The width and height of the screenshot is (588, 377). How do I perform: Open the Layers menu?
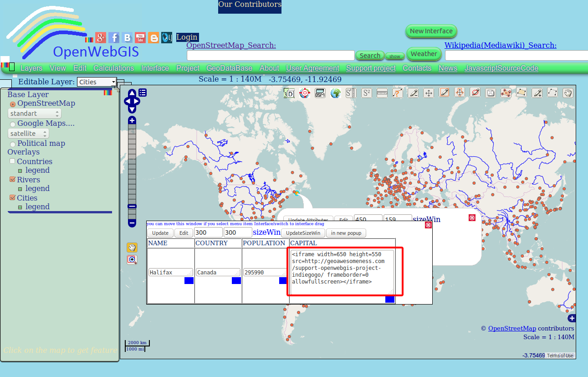(31, 68)
